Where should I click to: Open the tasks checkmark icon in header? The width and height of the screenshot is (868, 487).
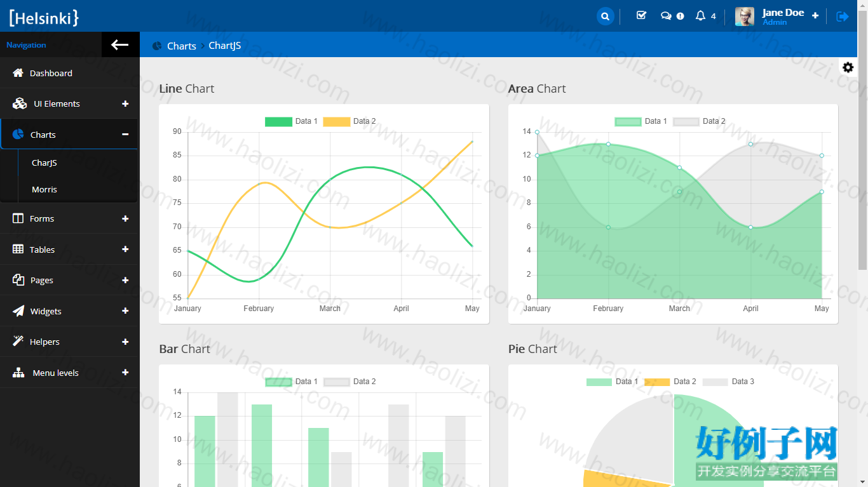(641, 16)
